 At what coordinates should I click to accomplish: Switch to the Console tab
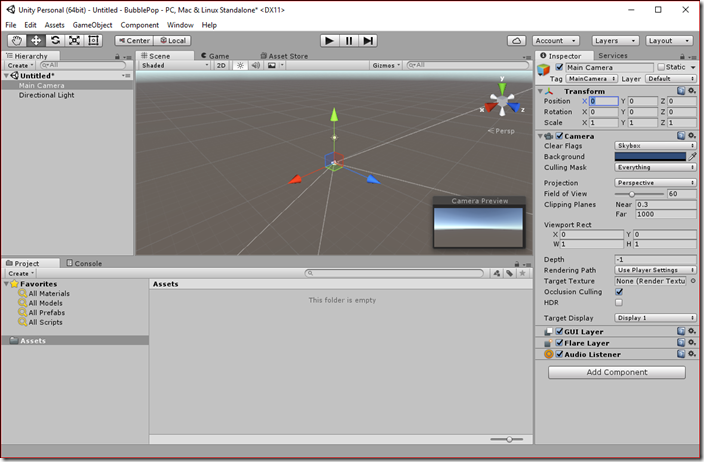tap(84, 264)
